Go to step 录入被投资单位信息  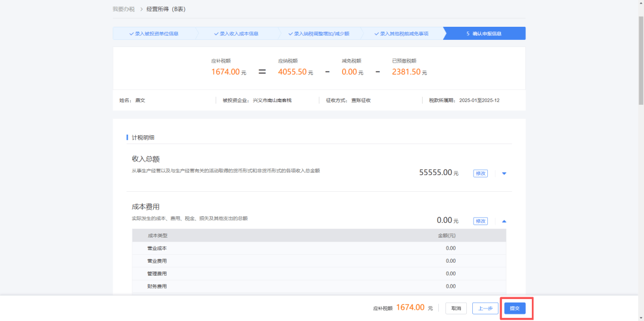(x=156, y=33)
